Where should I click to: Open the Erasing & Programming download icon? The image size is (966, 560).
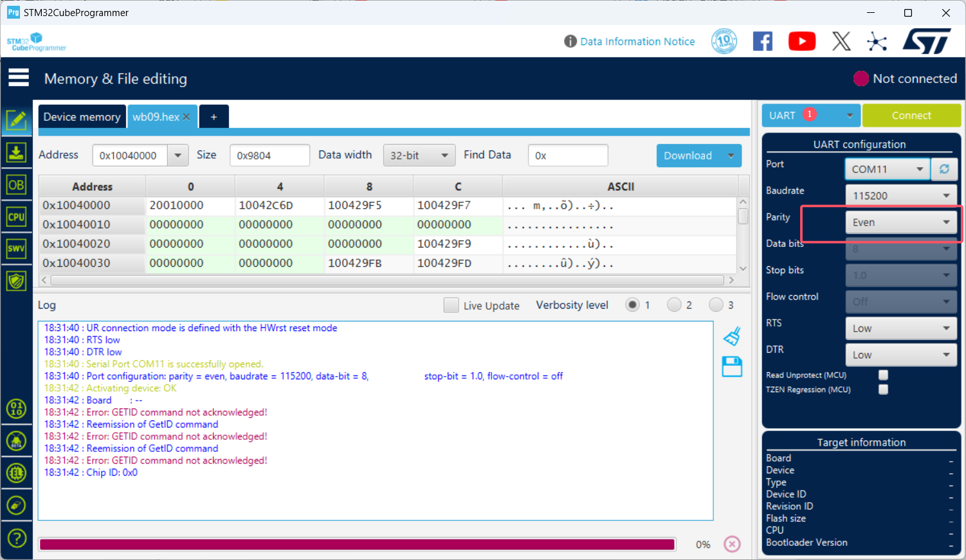(x=16, y=152)
